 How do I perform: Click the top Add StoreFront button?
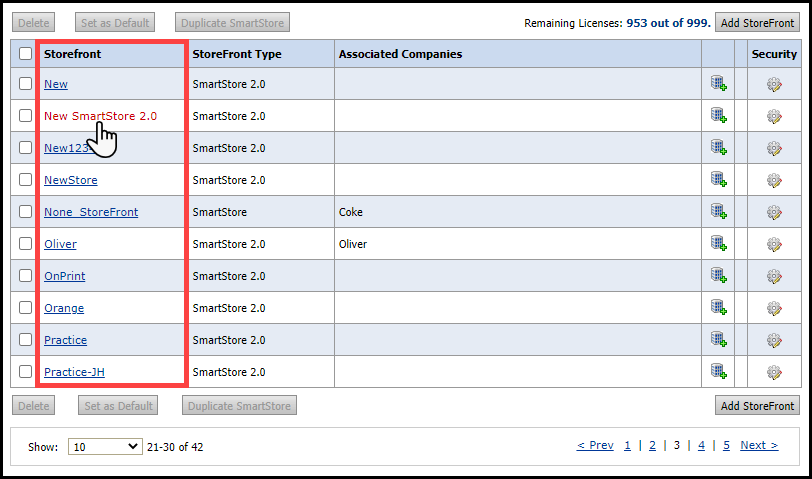point(757,22)
